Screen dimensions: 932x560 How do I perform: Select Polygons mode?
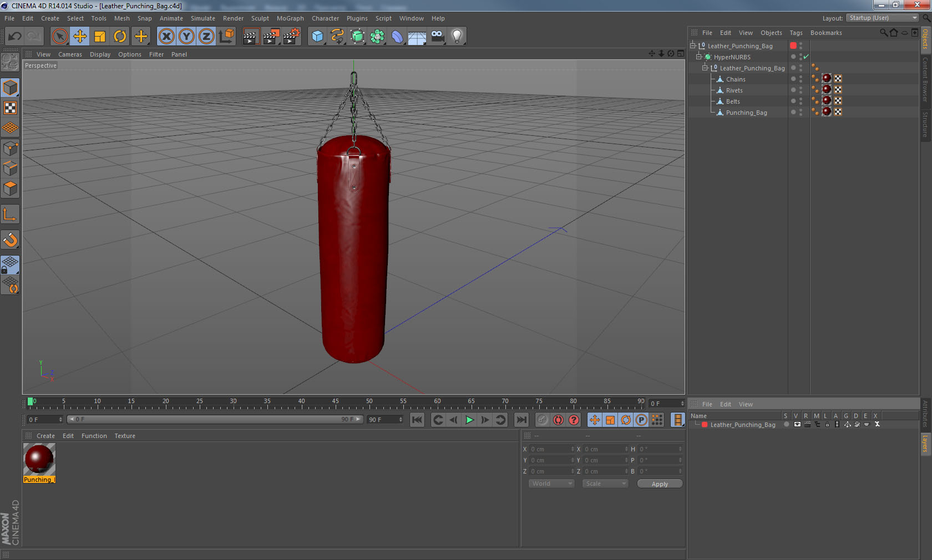coord(10,189)
